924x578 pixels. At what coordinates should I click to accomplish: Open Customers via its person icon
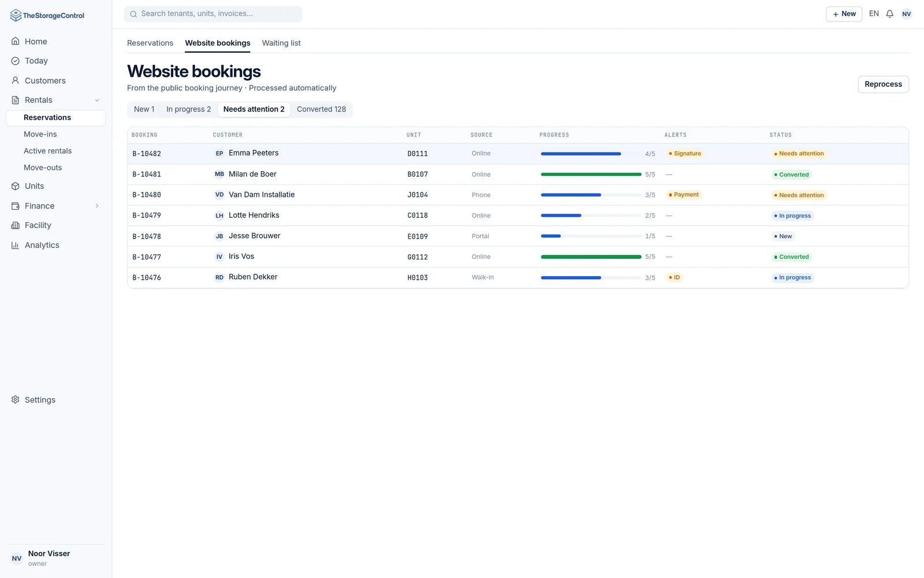coord(16,80)
